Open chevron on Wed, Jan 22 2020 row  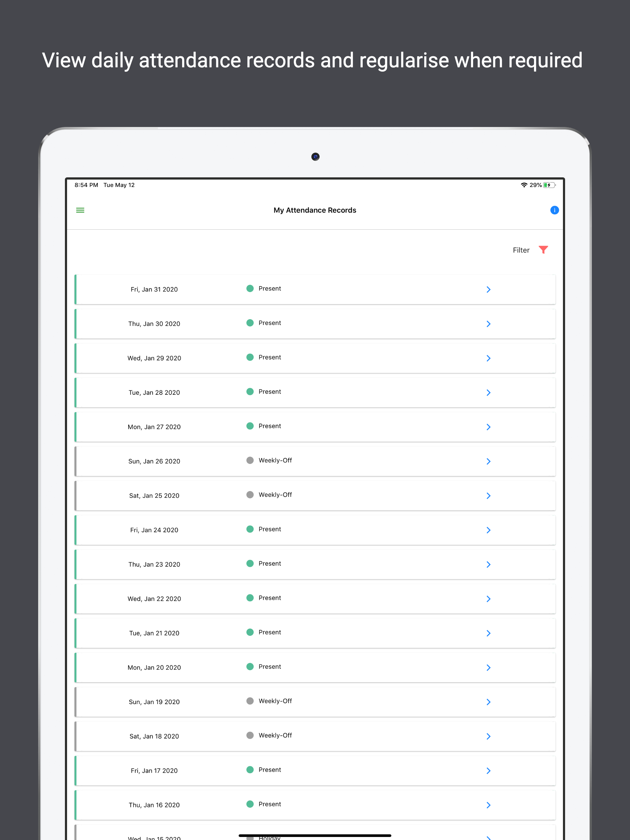pyautogui.click(x=488, y=599)
